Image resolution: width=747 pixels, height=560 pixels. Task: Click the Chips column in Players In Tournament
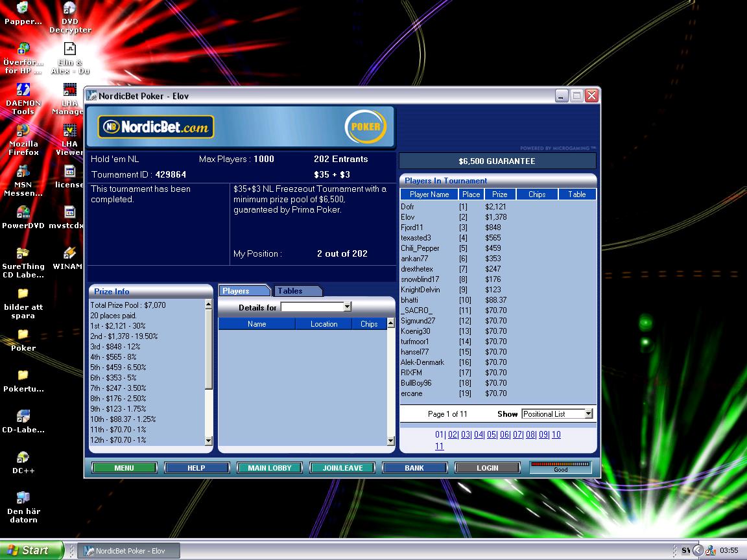537,194
